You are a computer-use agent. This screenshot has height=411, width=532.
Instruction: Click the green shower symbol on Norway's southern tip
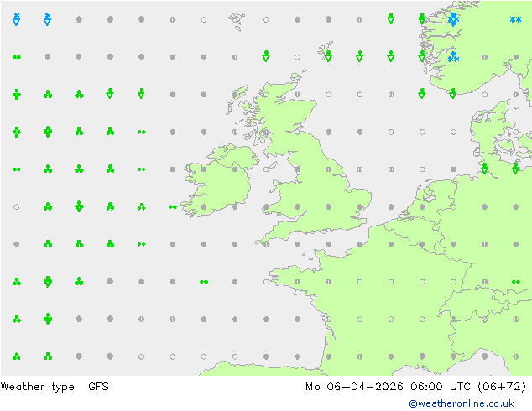pos(453,93)
